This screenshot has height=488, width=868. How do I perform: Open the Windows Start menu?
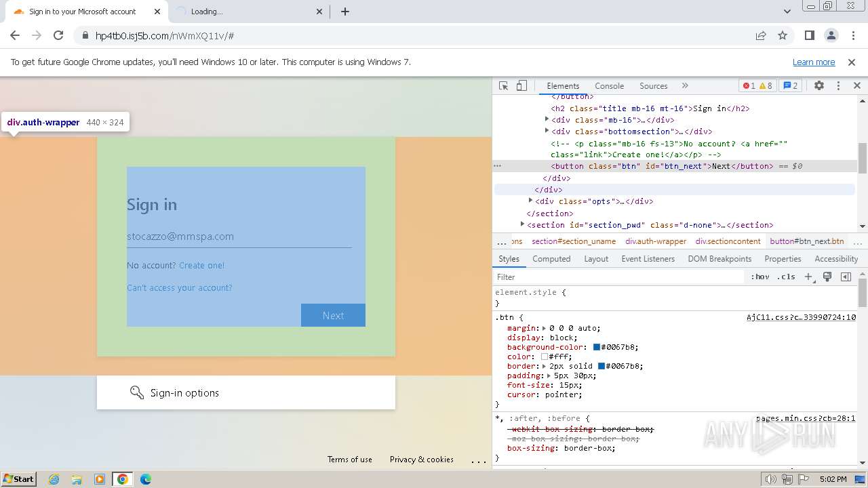[19, 479]
